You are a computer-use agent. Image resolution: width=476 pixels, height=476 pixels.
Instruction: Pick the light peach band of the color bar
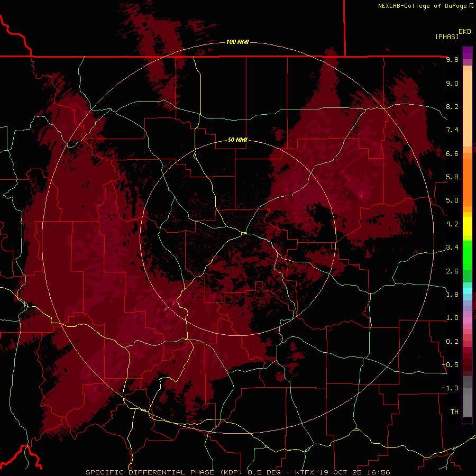click(467, 108)
